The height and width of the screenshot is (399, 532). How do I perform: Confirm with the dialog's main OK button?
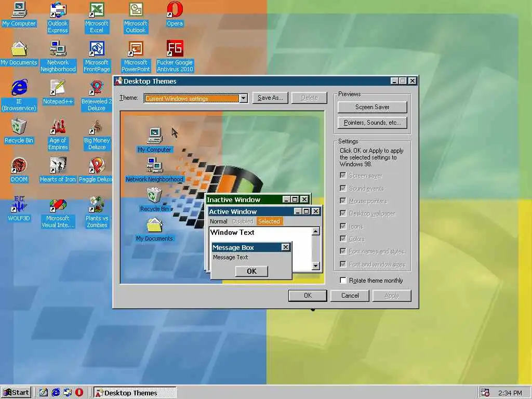308,296
